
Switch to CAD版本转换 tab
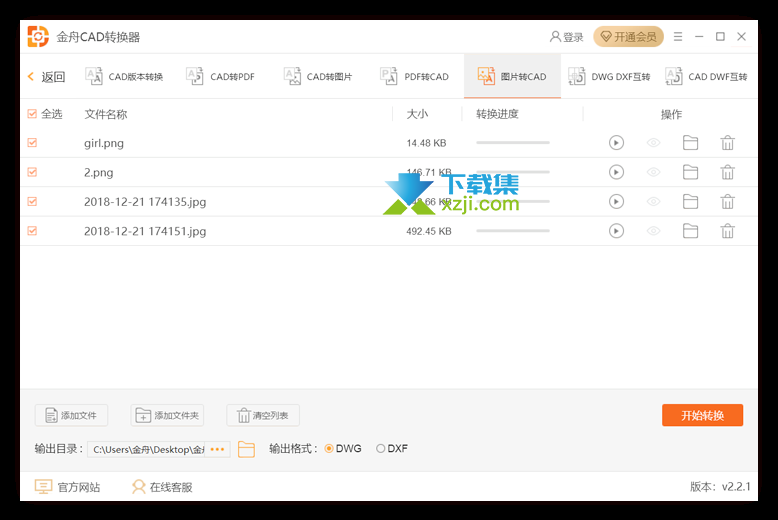[x=124, y=76]
